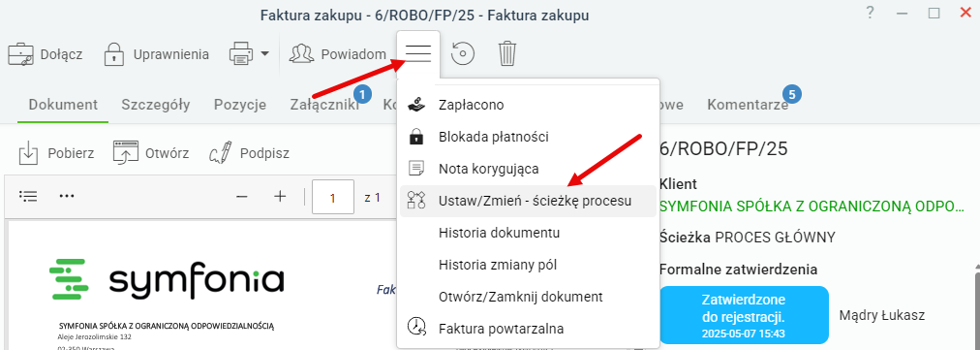Choose Faktura powtarzalna from menu
Image resolution: width=980 pixels, height=350 pixels.
528,328
